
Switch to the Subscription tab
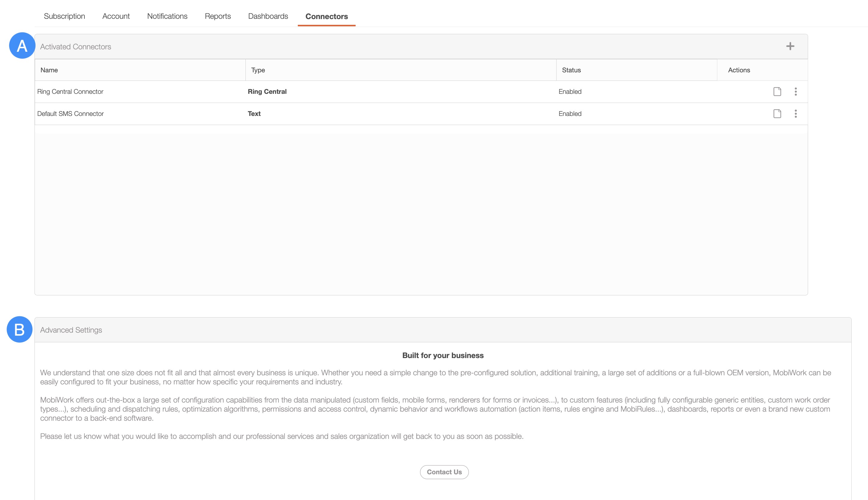64,16
